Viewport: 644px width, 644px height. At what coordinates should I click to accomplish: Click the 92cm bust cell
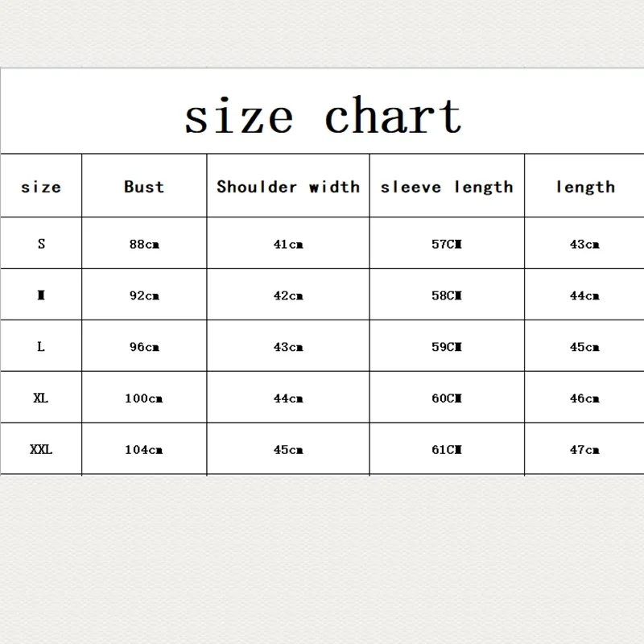click(144, 295)
